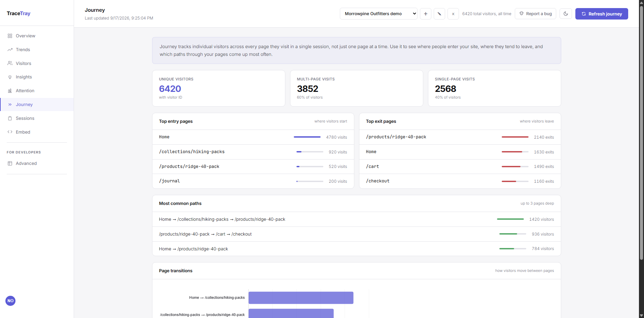Click the 2568 single-page visits number
Image resolution: width=644 pixels, height=318 pixels.
click(x=445, y=89)
